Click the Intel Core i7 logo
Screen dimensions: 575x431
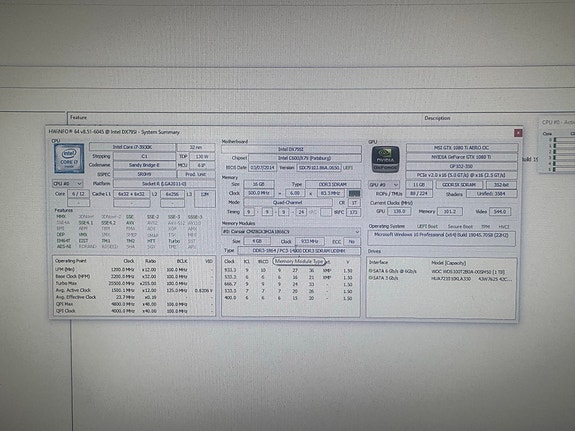click(69, 158)
